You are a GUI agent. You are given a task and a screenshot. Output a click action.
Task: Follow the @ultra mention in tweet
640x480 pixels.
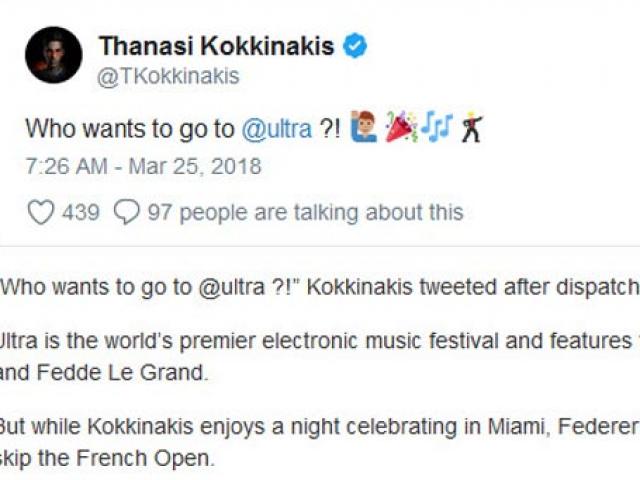(275, 129)
